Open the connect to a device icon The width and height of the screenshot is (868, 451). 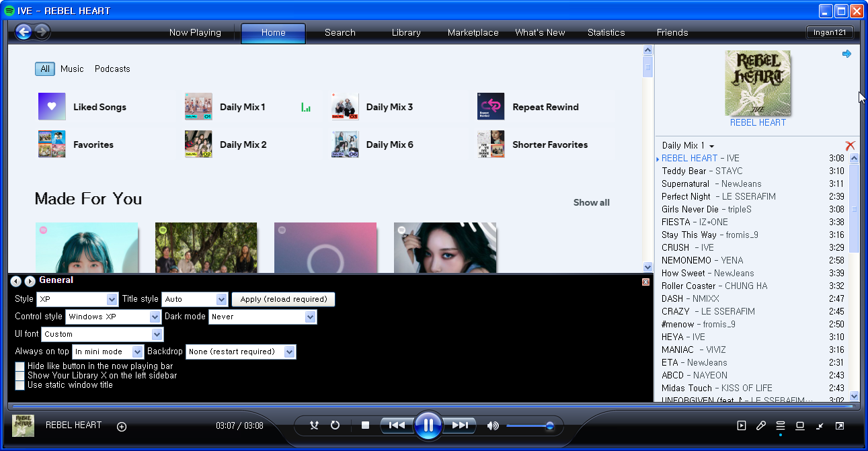click(x=800, y=425)
